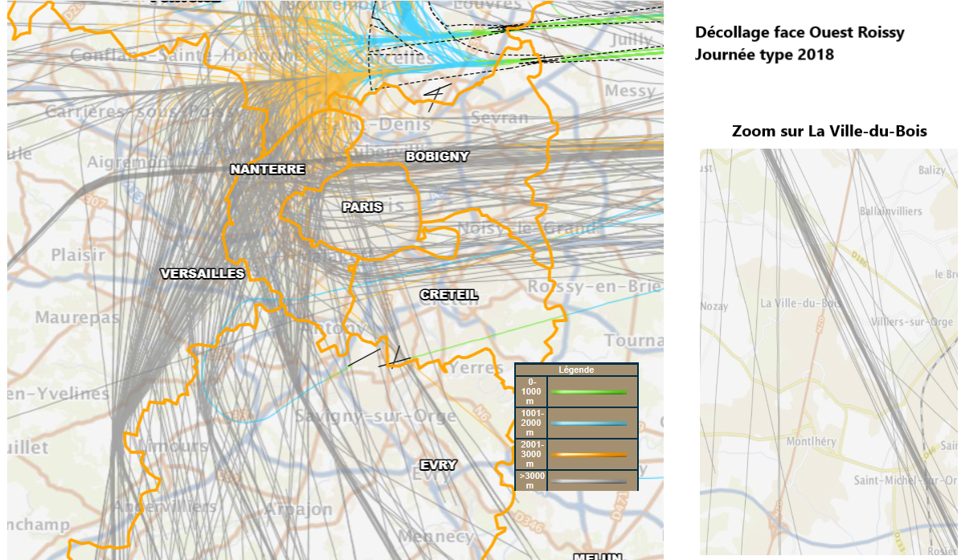Click Villiers-sur-Orge on the zoom map

912,321
